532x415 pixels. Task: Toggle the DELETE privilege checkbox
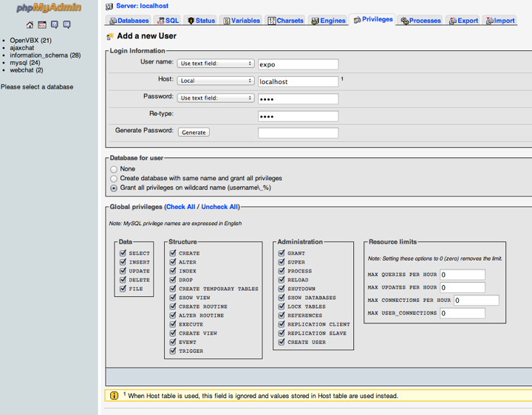coord(123,279)
